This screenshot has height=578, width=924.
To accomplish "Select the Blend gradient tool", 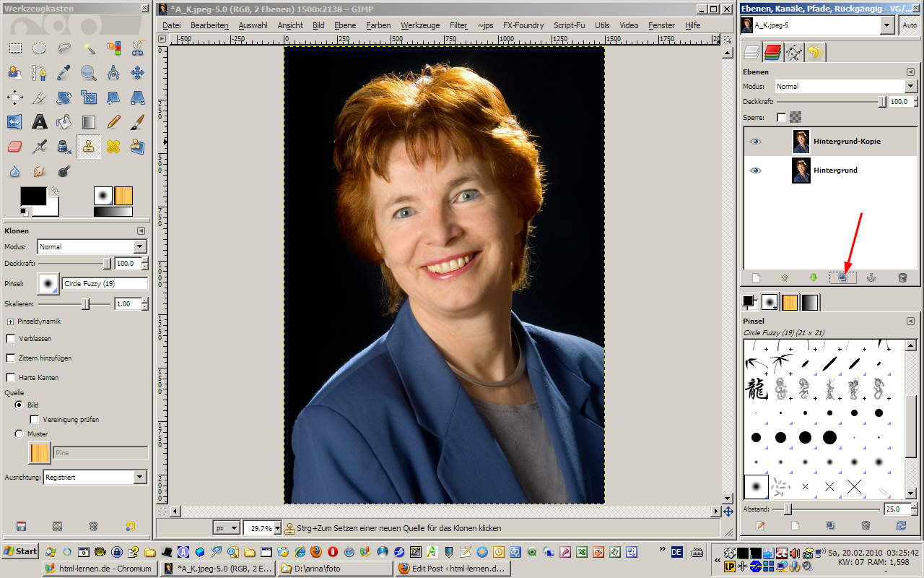I will click(x=89, y=122).
